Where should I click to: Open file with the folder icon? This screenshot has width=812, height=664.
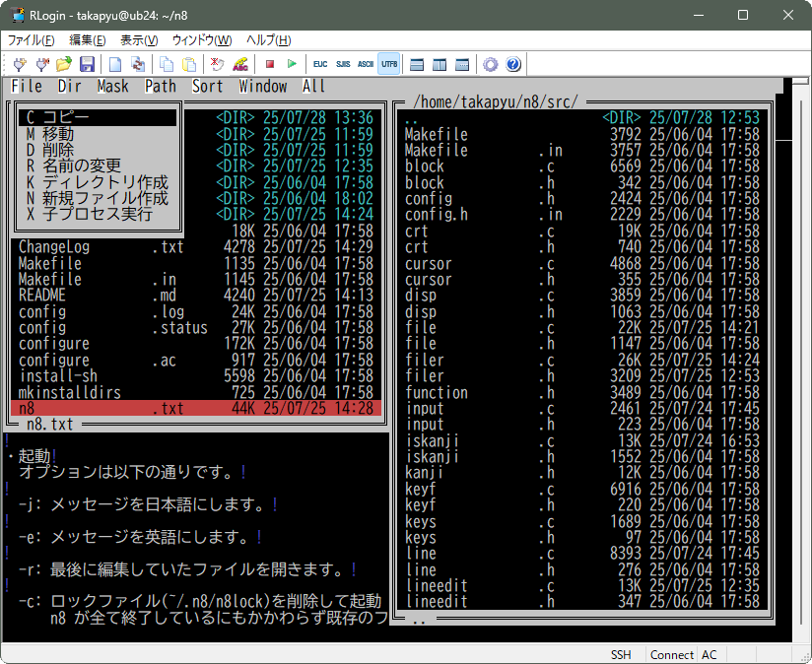[x=64, y=64]
